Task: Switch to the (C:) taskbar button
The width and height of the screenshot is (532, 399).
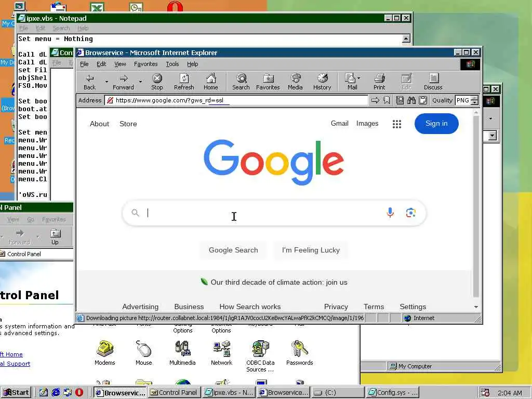Action: click(338, 393)
